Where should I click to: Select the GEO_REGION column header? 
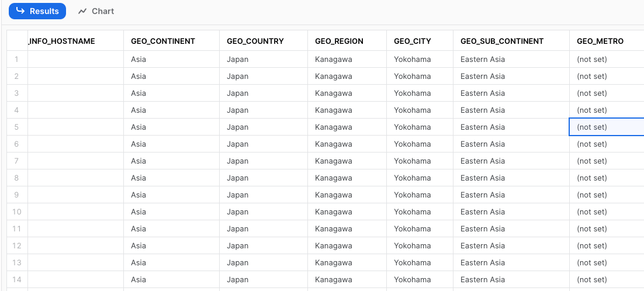347,41
